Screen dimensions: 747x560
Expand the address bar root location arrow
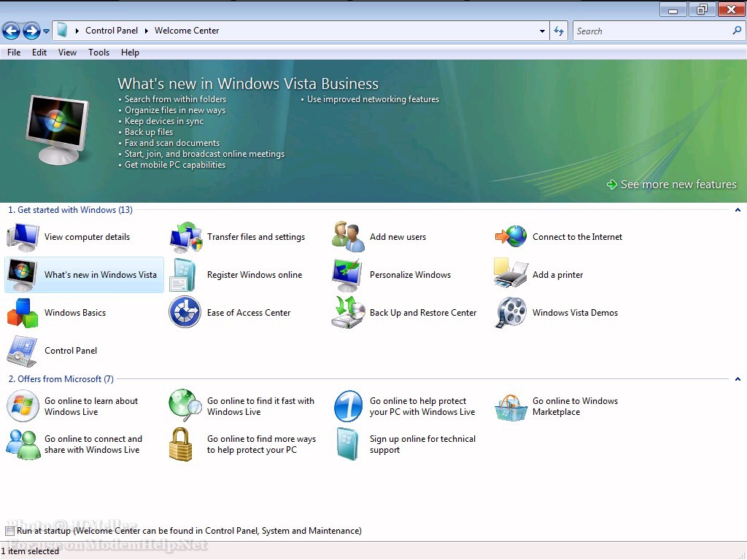point(77,31)
